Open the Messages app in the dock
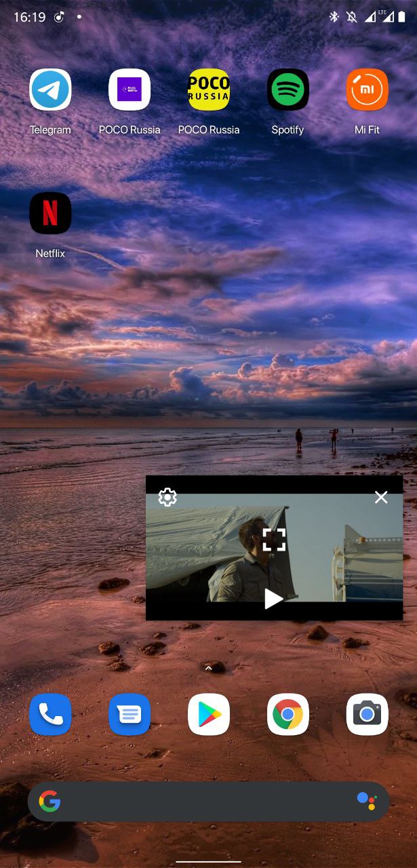Screen dimensions: 417x868 click(130, 714)
